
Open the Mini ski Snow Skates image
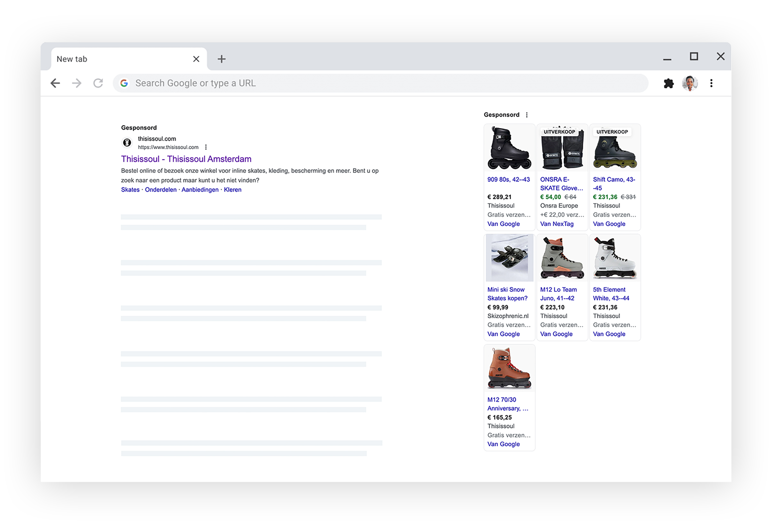(x=509, y=258)
